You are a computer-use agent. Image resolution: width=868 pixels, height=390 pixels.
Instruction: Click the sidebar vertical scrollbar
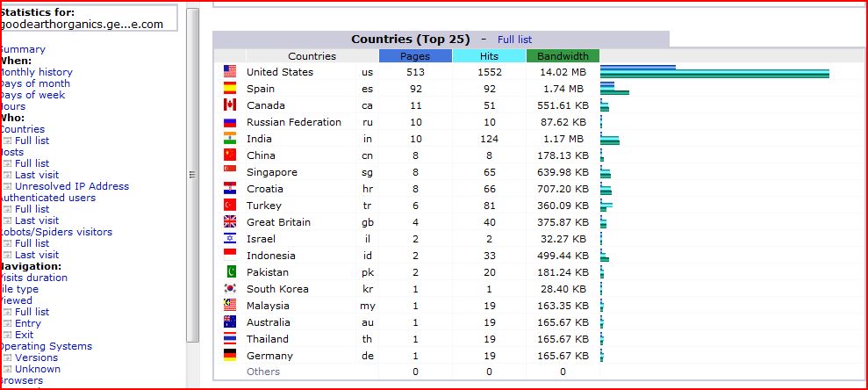(x=192, y=175)
